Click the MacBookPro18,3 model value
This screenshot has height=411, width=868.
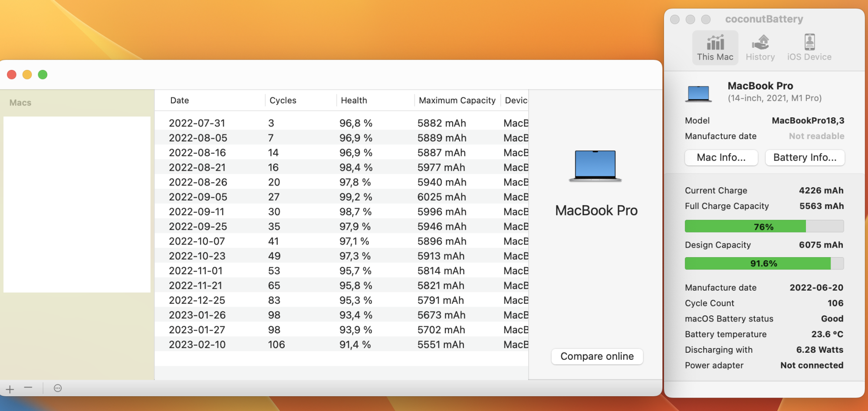pyautogui.click(x=808, y=120)
